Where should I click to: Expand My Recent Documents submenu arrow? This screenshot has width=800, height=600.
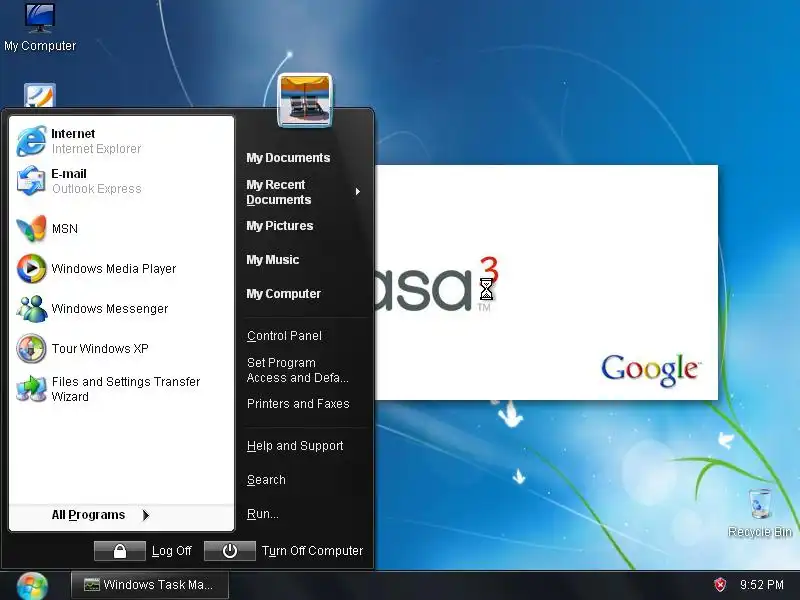pos(358,191)
